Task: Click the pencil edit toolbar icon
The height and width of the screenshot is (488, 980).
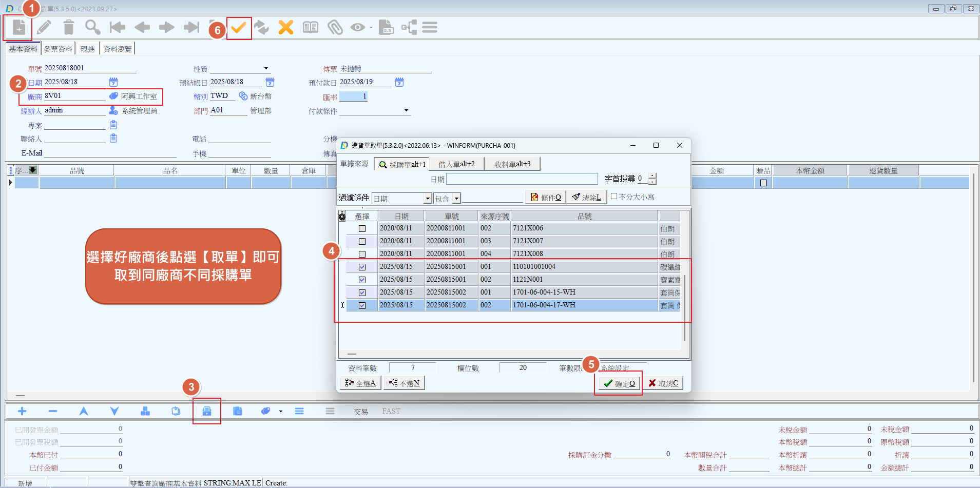Action: pyautogui.click(x=44, y=27)
